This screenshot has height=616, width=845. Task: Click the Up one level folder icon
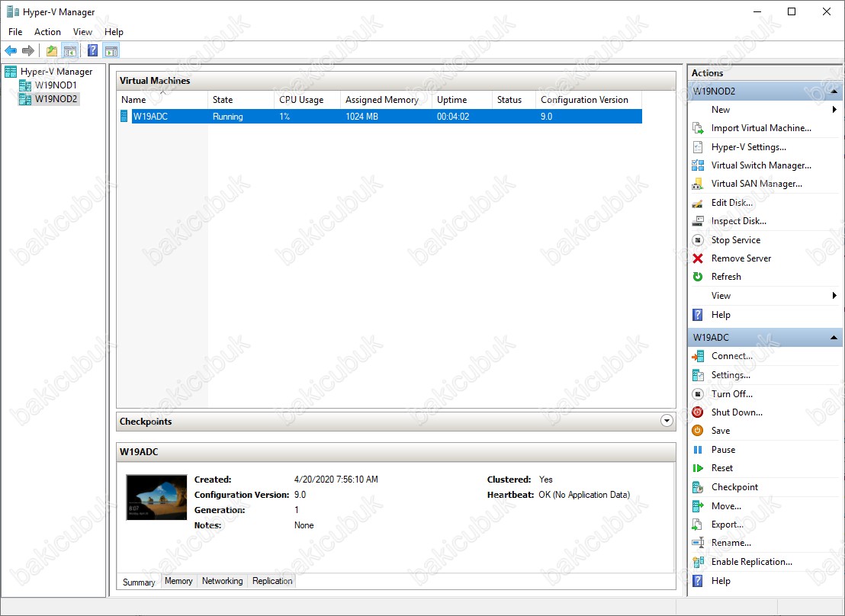coord(52,50)
